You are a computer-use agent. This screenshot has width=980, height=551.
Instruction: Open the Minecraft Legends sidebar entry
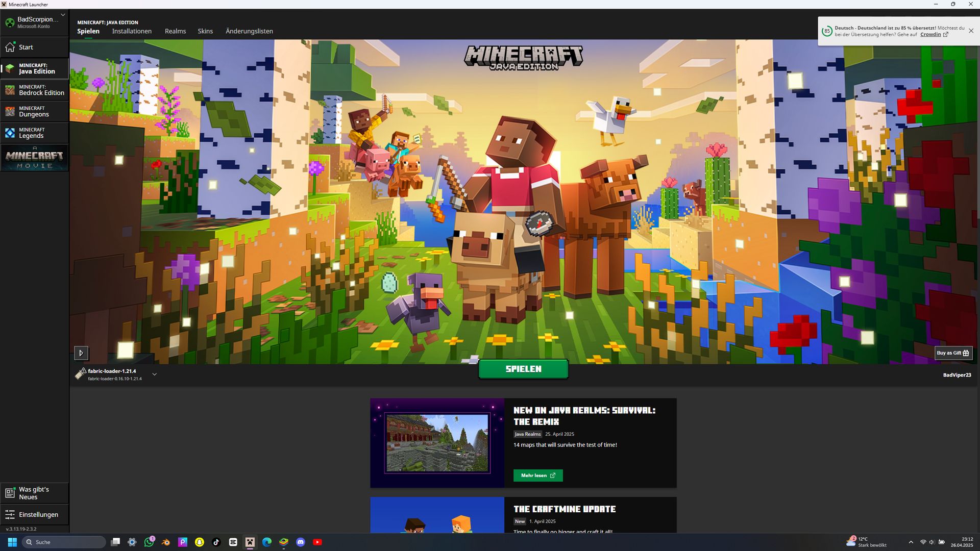pos(35,133)
